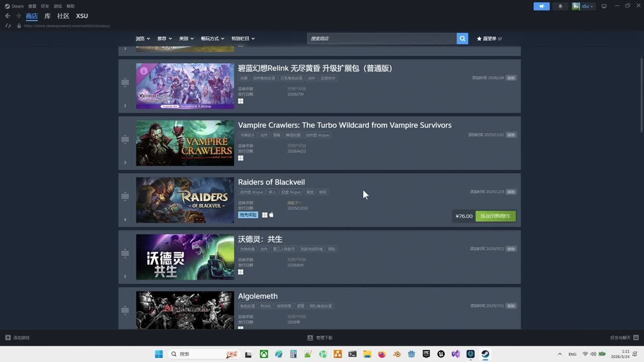Viewport: 644px width, 362px height.
Task: Expand the 畅玩方式 dropdown
Action: 212,39
